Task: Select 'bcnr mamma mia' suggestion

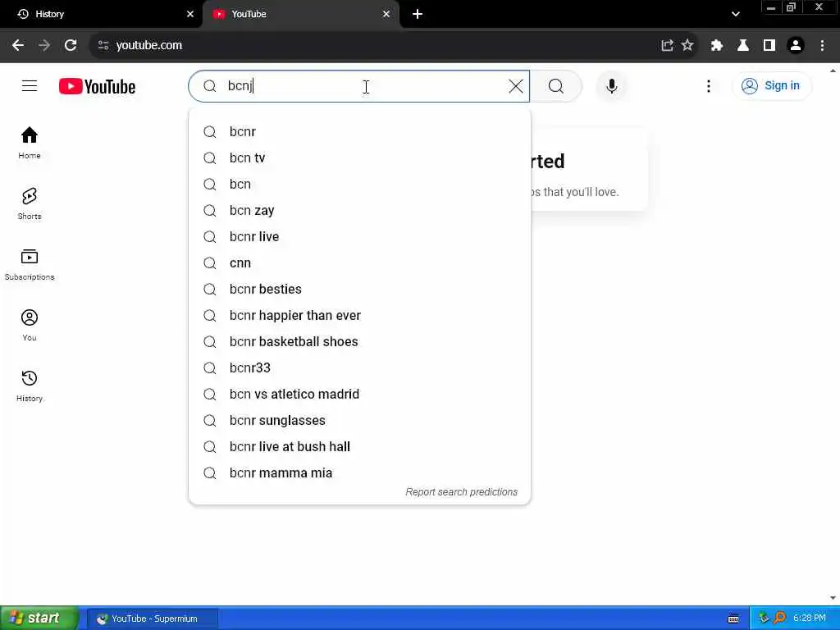Action: [x=359, y=473]
